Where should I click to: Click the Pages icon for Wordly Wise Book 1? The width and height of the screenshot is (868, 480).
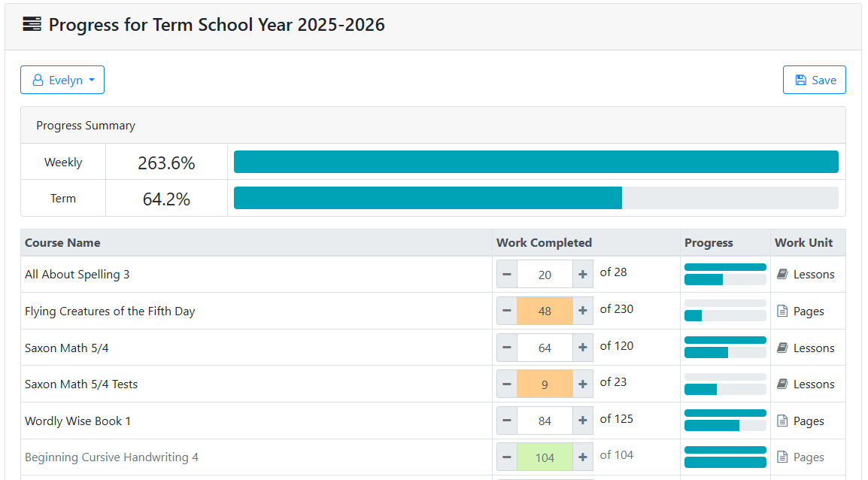[783, 421]
